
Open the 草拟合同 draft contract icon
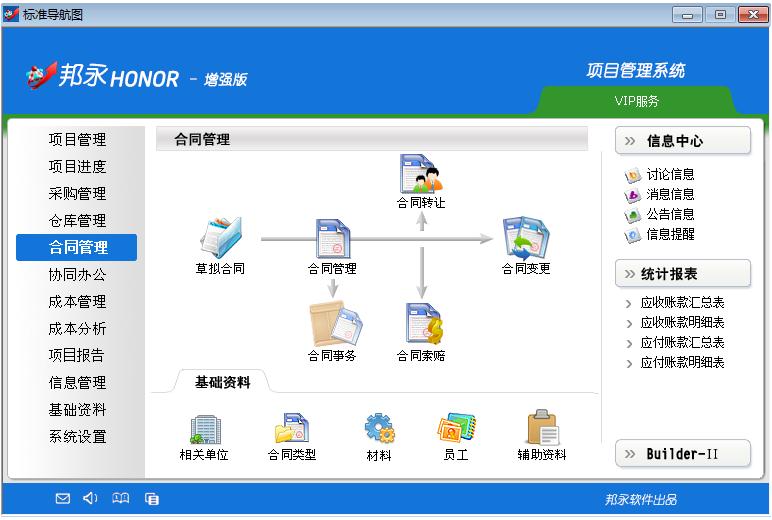220,238
